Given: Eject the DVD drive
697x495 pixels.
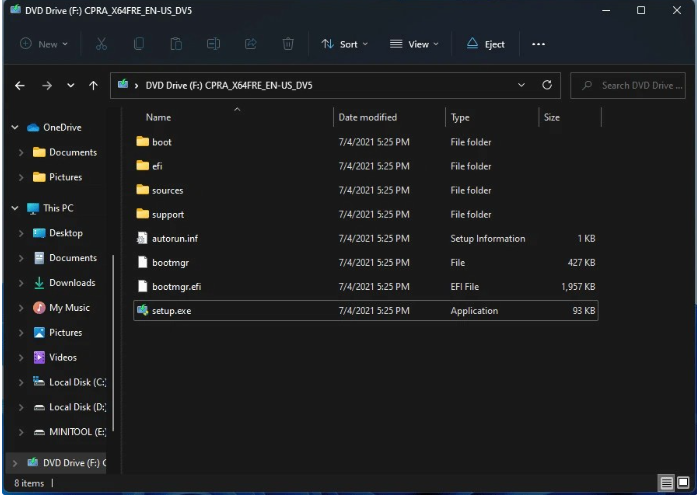Looking at the screenshot, I should (486, 44).
